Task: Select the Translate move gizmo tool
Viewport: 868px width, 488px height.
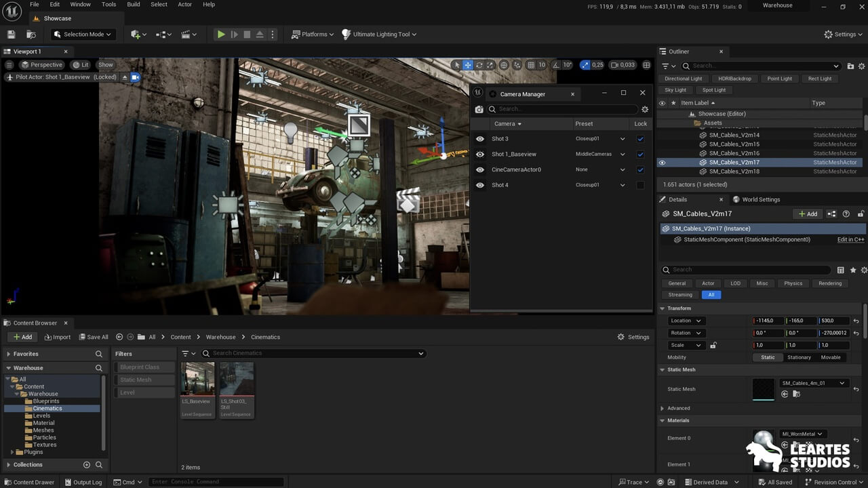Action: coord(468,65)
